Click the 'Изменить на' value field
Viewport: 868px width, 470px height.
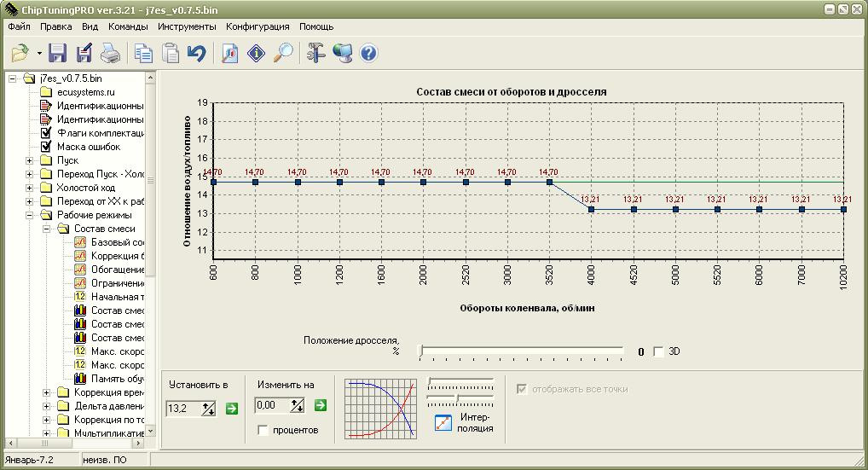(272, 405)
